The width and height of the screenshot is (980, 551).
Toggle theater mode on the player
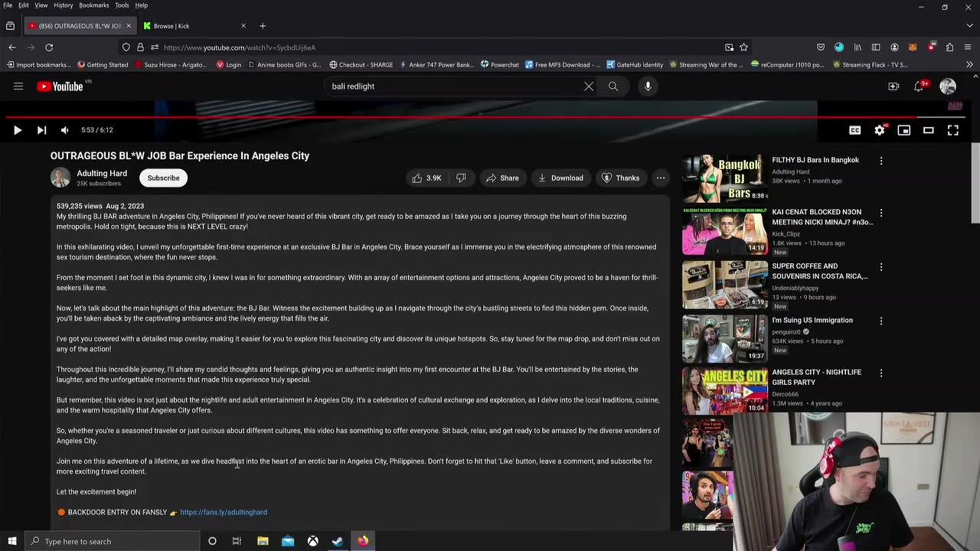(x=929, y=130)
